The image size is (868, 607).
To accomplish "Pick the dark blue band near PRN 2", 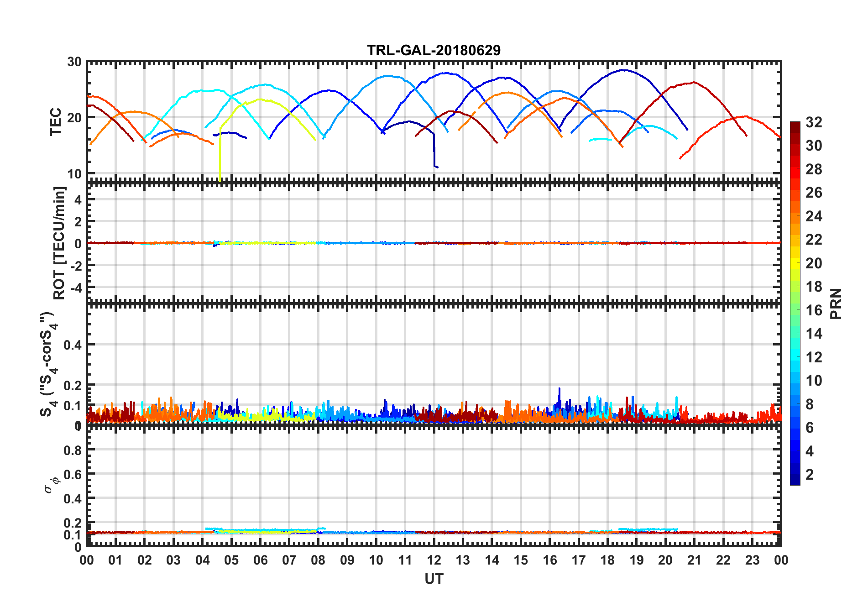I will point(795,475).
